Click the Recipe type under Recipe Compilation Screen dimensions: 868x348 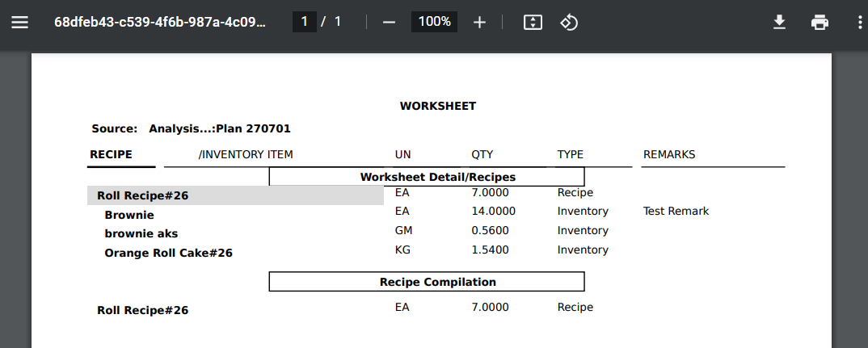tap(575, 307)
